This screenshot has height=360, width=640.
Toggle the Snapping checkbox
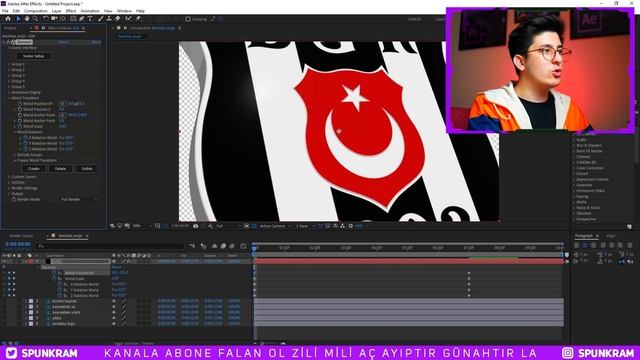click(x=188, y=19)
